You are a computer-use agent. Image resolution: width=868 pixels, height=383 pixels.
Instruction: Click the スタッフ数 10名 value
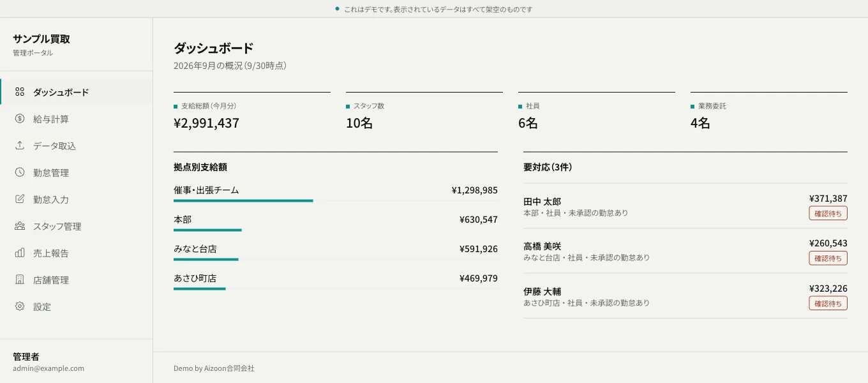coord(359,123)
